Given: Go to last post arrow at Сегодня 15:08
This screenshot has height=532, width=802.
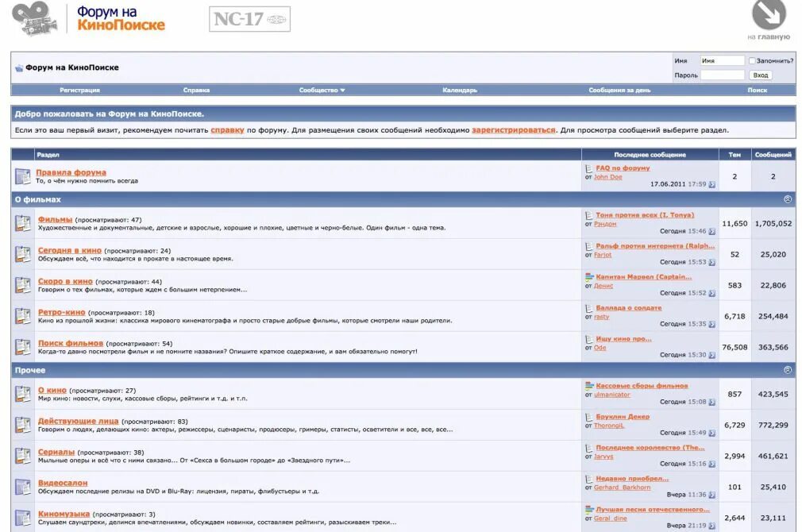Looking at the screenshot, I should point(712,402).
